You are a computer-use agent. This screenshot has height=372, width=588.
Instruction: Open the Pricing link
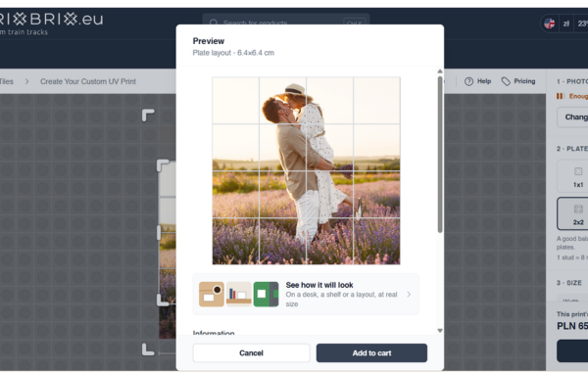[518, 81]
